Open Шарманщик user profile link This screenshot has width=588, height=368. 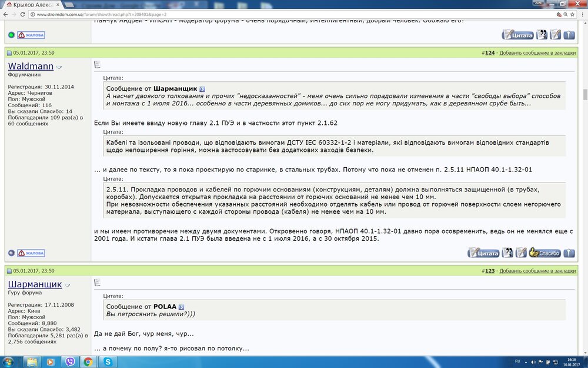(x=35, y=284)
